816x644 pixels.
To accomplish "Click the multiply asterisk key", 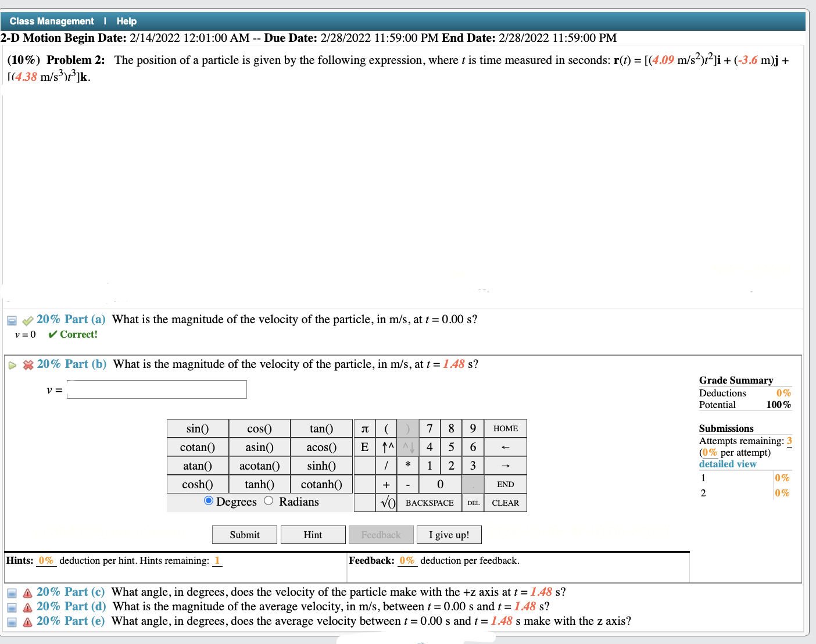I will pyautogui.click(x=408, y=466).
